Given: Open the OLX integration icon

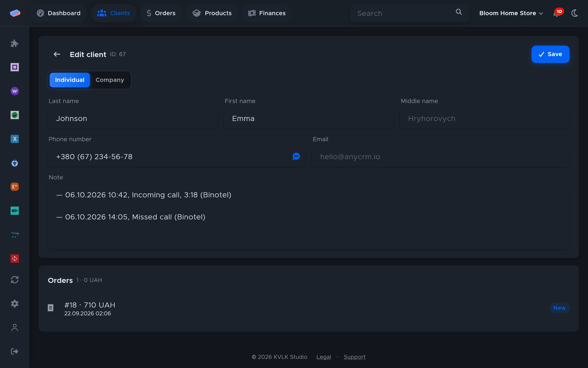Looking at the screenshot, I should [x=14, y=210].
